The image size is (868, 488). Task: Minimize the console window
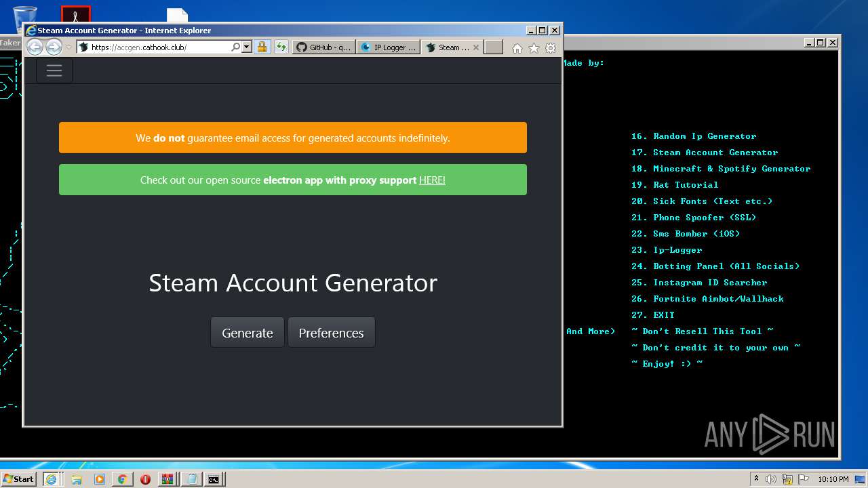click(x=809, y=43)
